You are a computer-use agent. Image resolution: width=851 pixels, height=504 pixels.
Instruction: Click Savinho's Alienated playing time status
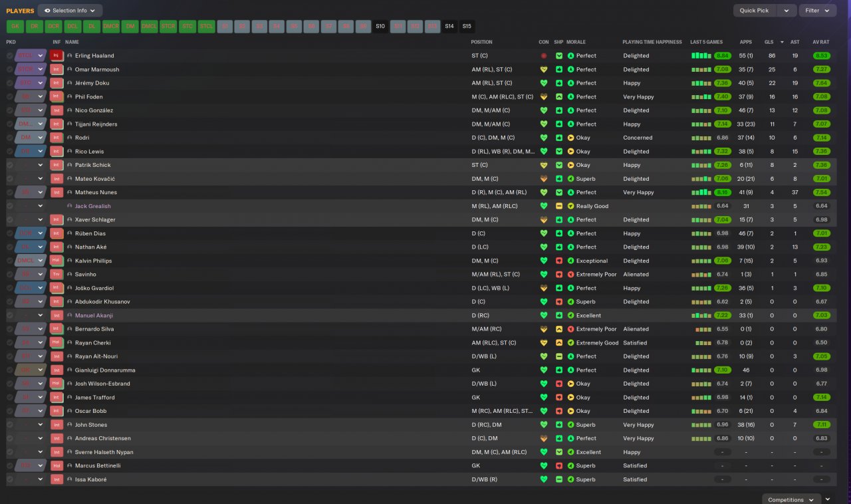[x=636, y=275]
